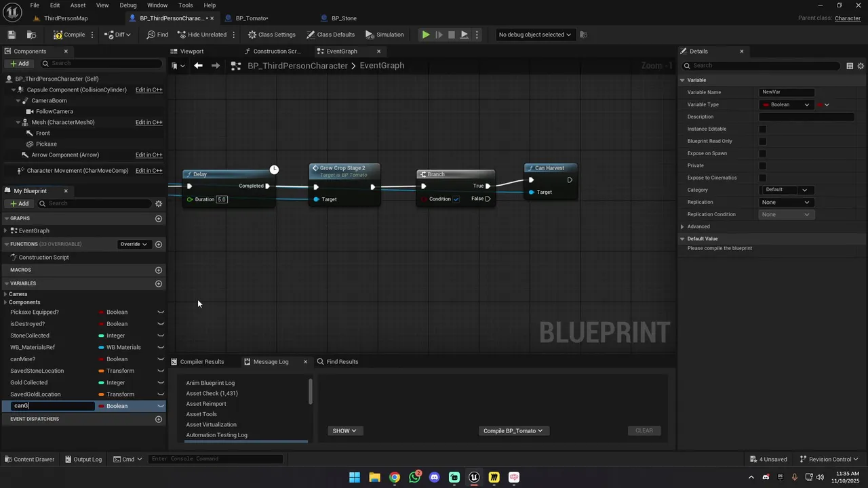Select the FollowCamera component
Screen dimensions: 868x488
(x=54, y=111)
